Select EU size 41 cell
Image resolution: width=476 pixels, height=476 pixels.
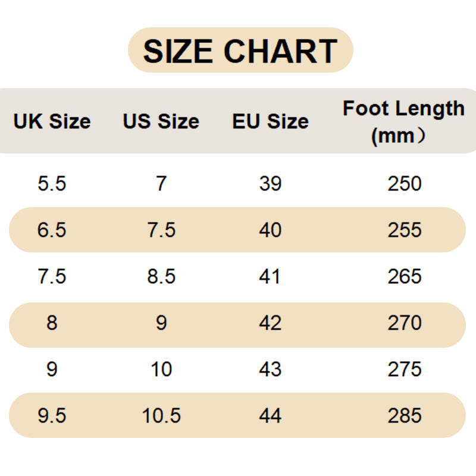coord(270,277)
